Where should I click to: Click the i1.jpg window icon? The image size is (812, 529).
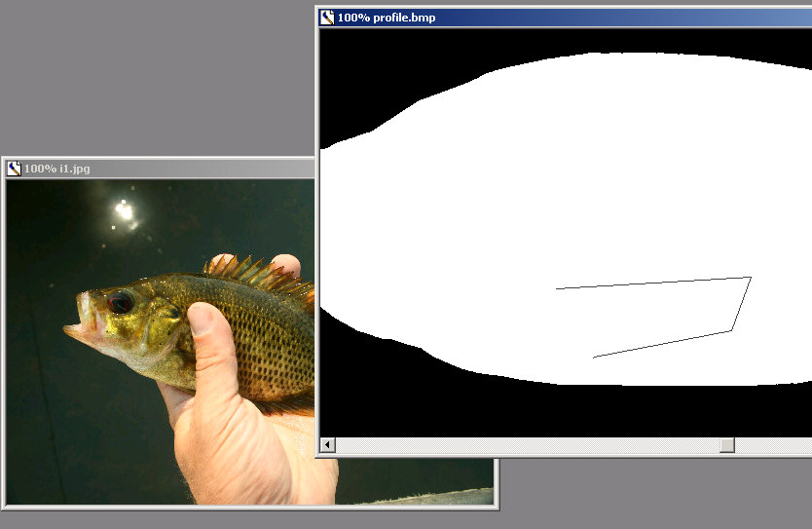pos(14,169)
